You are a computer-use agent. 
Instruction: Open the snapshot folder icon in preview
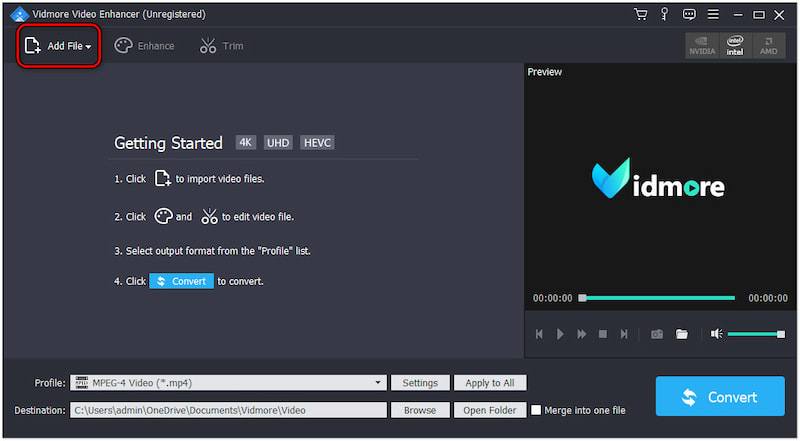(x=681, y=334)
